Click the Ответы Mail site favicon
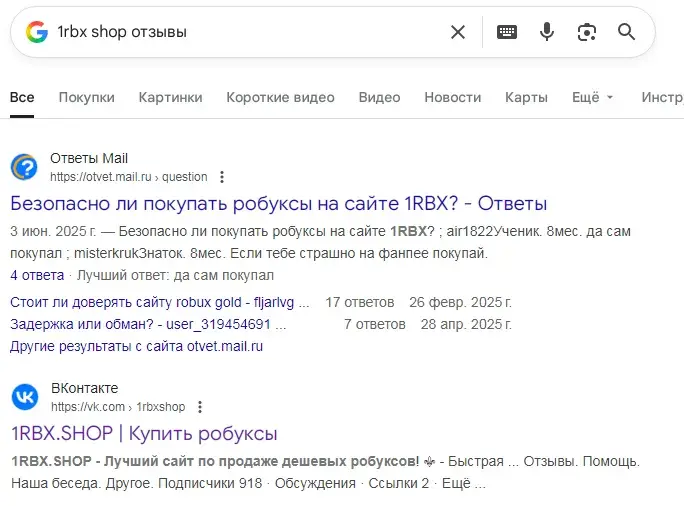The image size is (684, 506). [x=24, y=167]
